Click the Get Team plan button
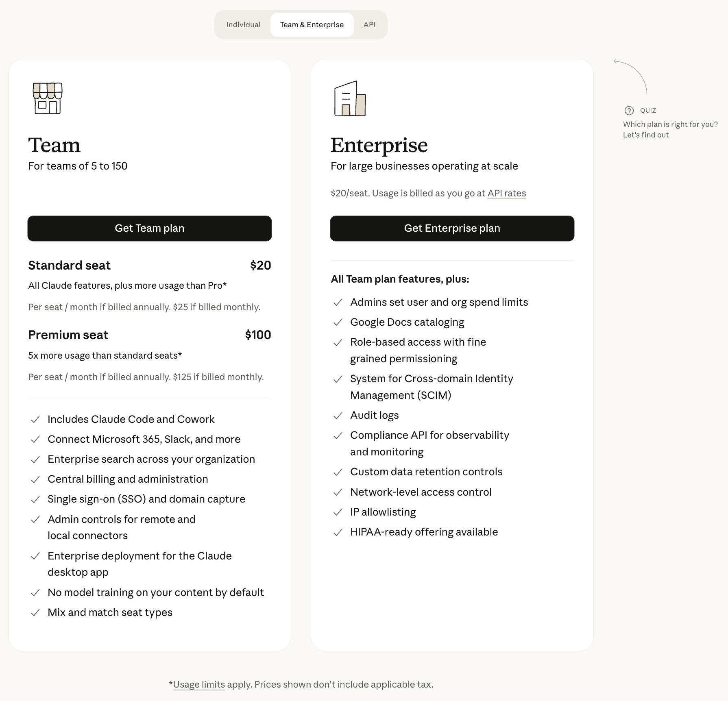Viewport: 728px width, 701px height. point(149,229)
